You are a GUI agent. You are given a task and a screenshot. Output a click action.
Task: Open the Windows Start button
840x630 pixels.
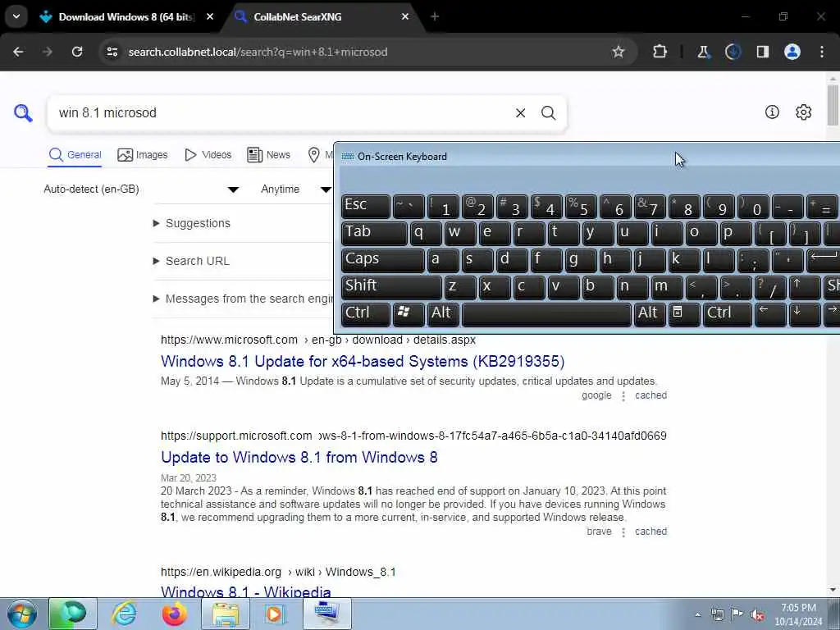[22, 614]
